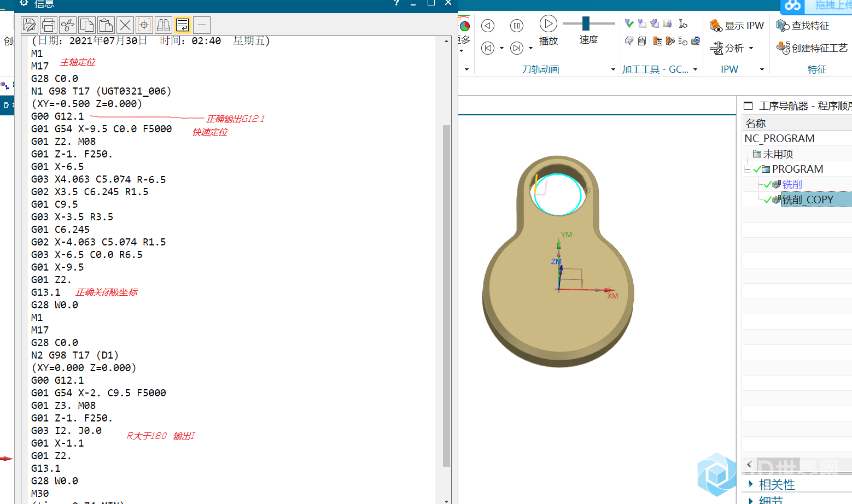The image size is (852, 504).
Task: Click 创建特征工艺 button
Action: pos(812,48)
